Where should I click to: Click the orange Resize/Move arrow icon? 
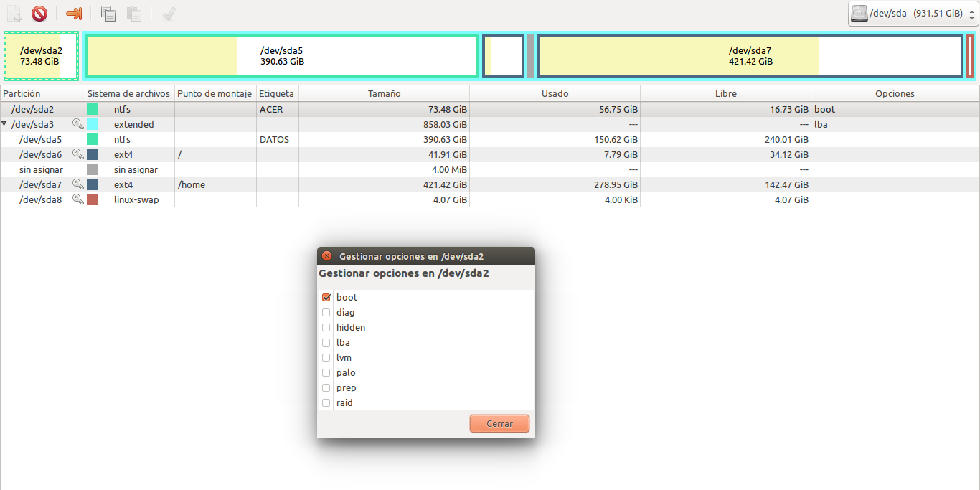[x=74, y=14]
